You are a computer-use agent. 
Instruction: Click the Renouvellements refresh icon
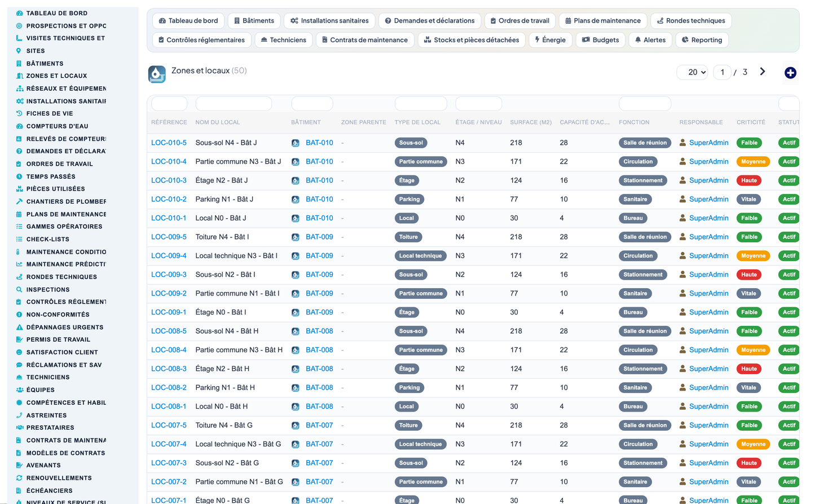tap(19, 478)
